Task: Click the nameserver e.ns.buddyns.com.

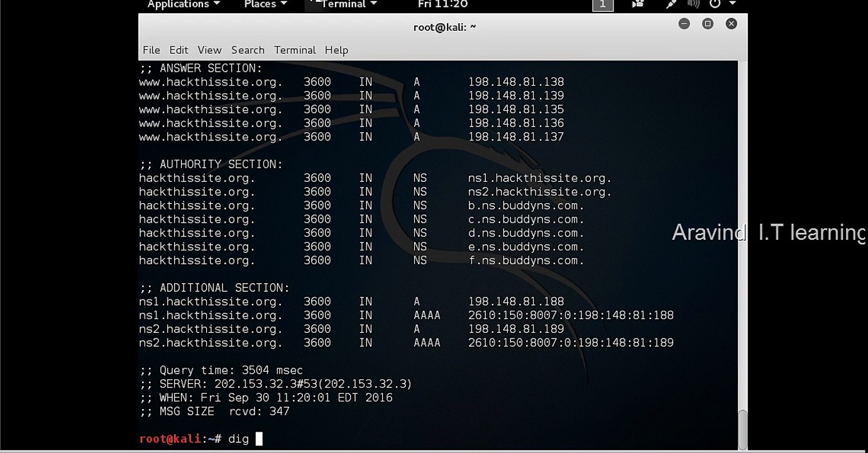Action: tap(526, 247)
